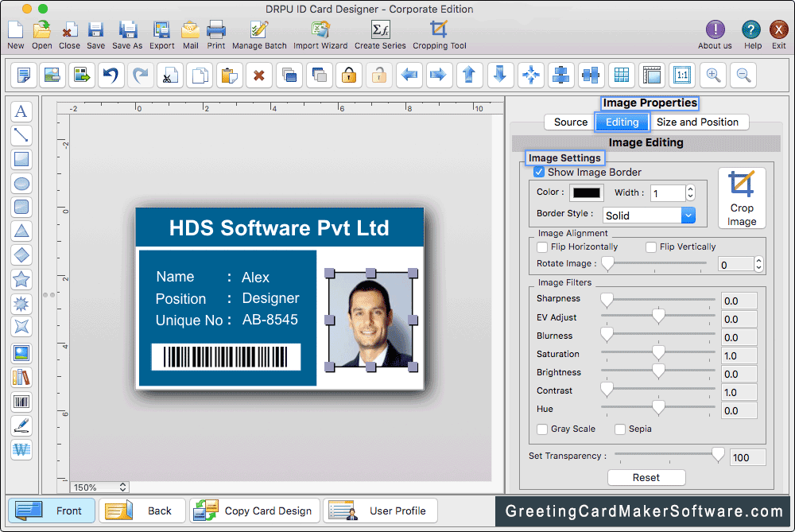Enable Flip Horizontally checkbox
This screenshot has height=532, width=795.
542,247
